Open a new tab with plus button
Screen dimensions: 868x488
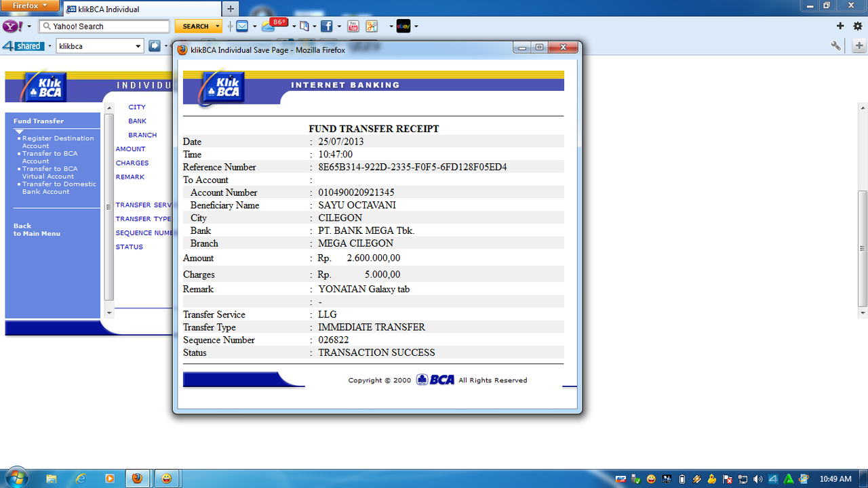(230, 9)
